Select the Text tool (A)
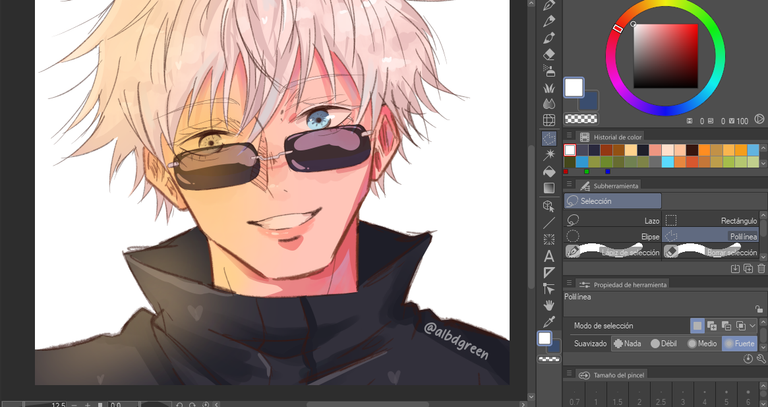 (549, 256)
